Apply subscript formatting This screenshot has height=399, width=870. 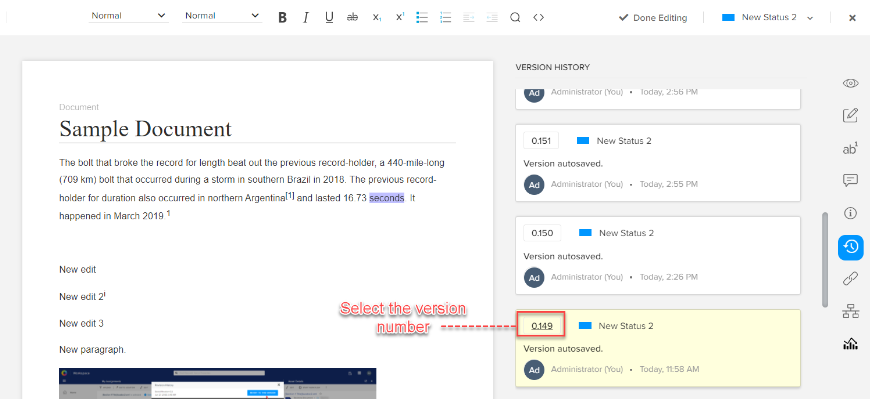pyautogui.click(x=377, y=18)
